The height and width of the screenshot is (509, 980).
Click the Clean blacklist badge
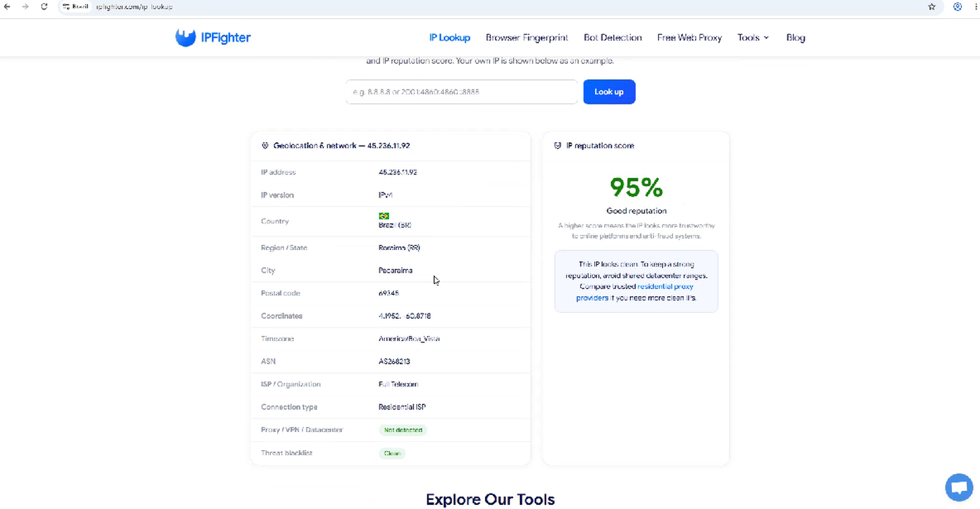(x=392, y=453)
